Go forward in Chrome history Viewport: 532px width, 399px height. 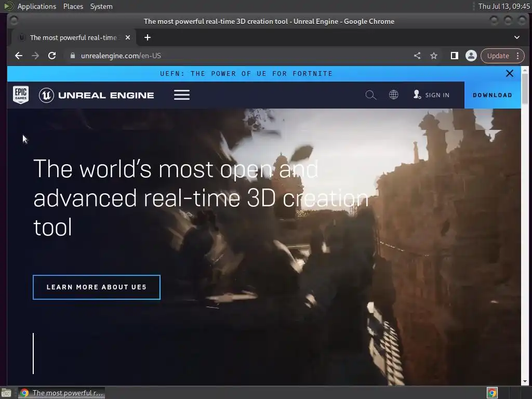tap(35, 56)
